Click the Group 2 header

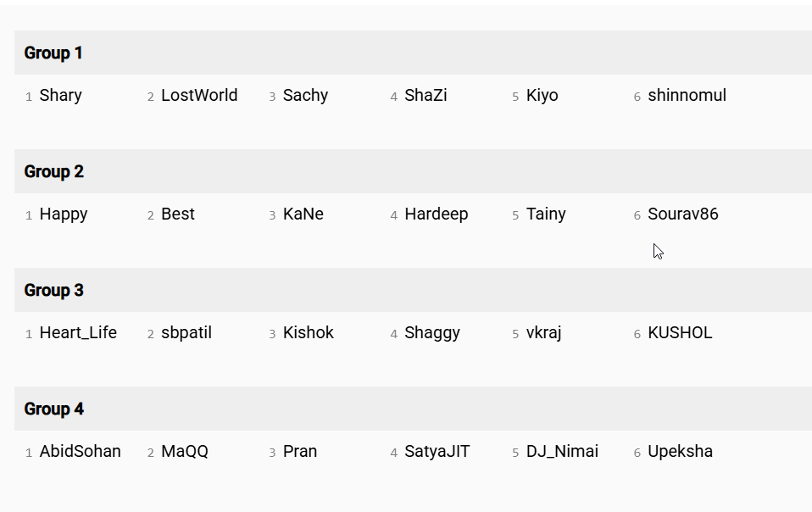pyautogui.click(x=413, y=171)
